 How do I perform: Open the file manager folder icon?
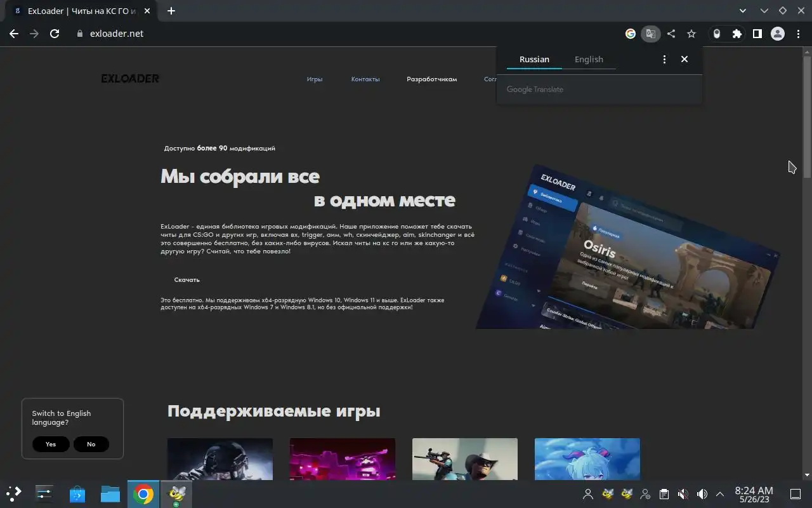coord(110,494)
